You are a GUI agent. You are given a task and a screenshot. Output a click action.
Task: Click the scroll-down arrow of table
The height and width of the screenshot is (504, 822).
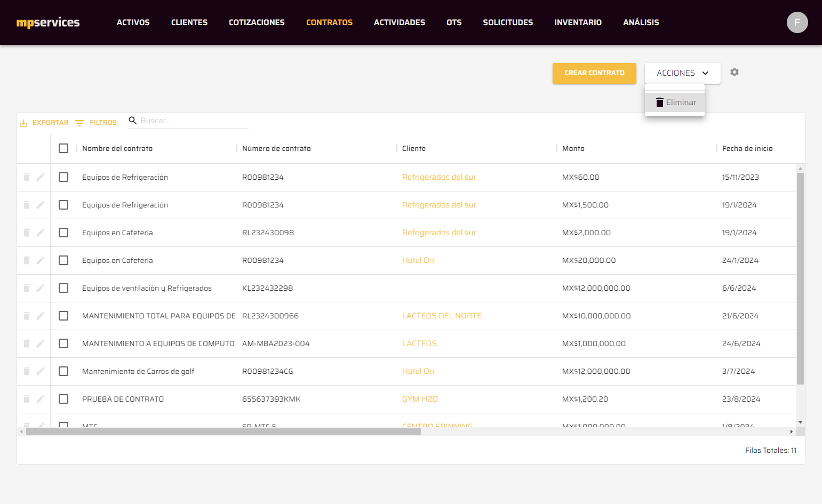click(800, 422)
